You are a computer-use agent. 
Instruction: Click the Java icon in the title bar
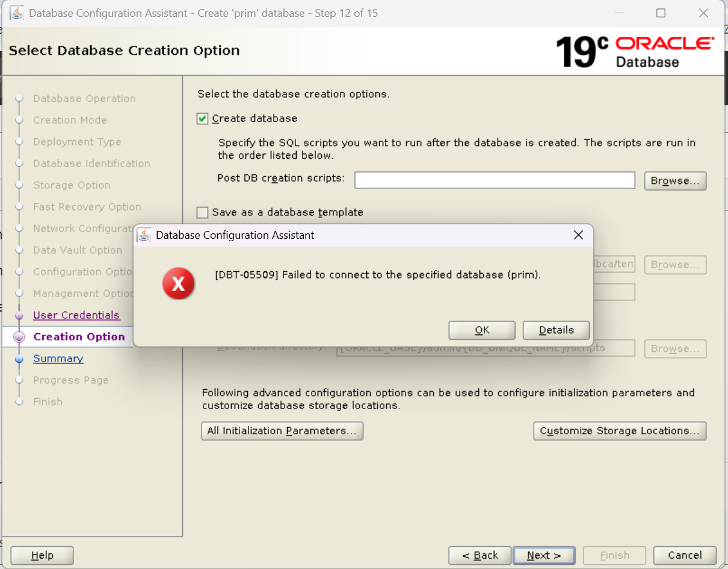(x=18, y=13)
